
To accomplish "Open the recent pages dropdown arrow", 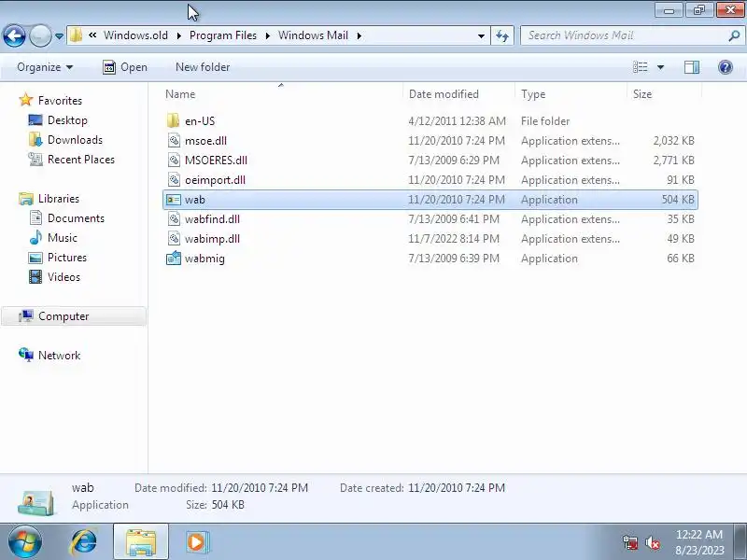I will 59,36.
